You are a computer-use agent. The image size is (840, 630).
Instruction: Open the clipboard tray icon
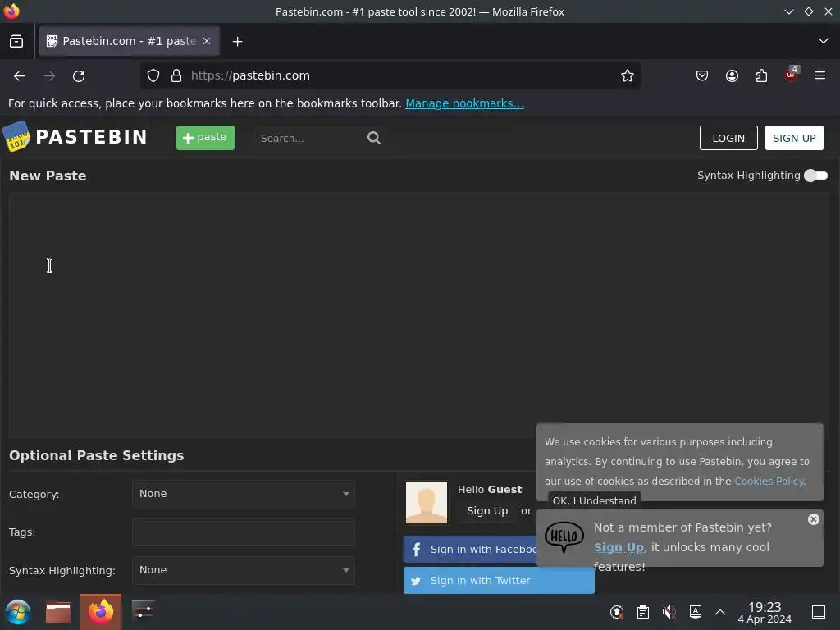[643, 612]
